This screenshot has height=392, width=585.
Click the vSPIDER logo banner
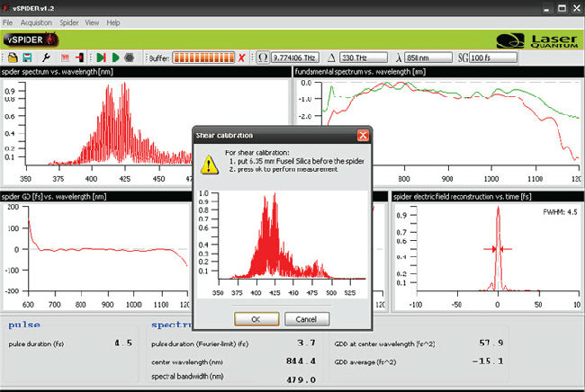33,39
